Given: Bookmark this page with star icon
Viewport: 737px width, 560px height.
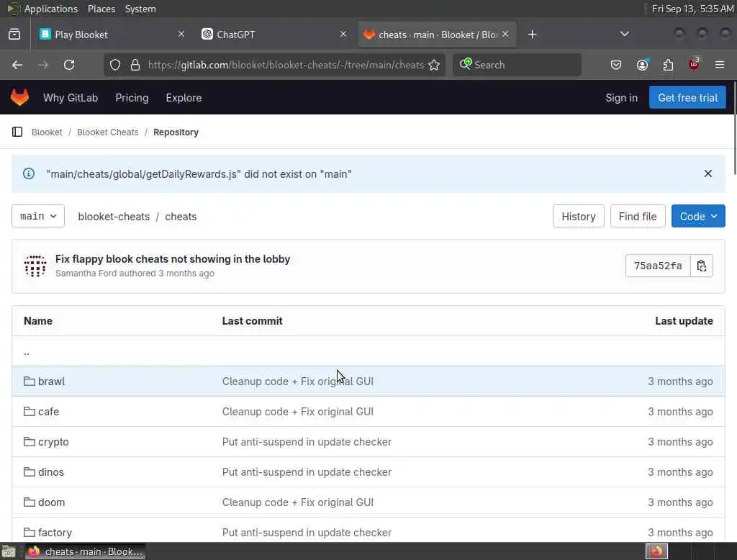Looking at the screenshot, I should click(x=434, y=65).
